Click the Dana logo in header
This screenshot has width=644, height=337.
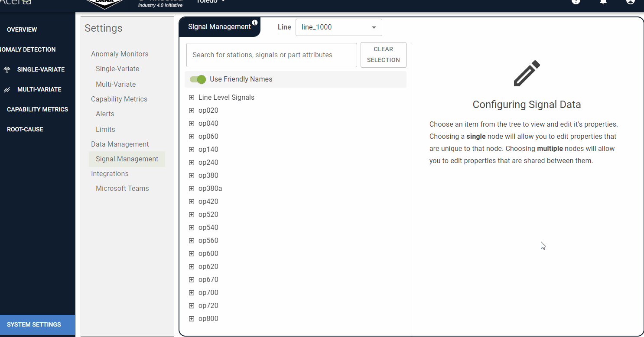tap(104, 3)
